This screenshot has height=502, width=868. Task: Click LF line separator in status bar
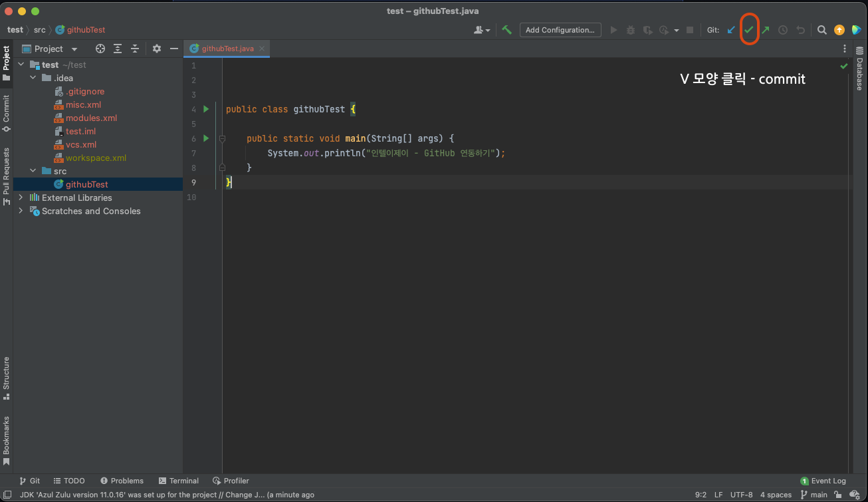tap(718, 495)
